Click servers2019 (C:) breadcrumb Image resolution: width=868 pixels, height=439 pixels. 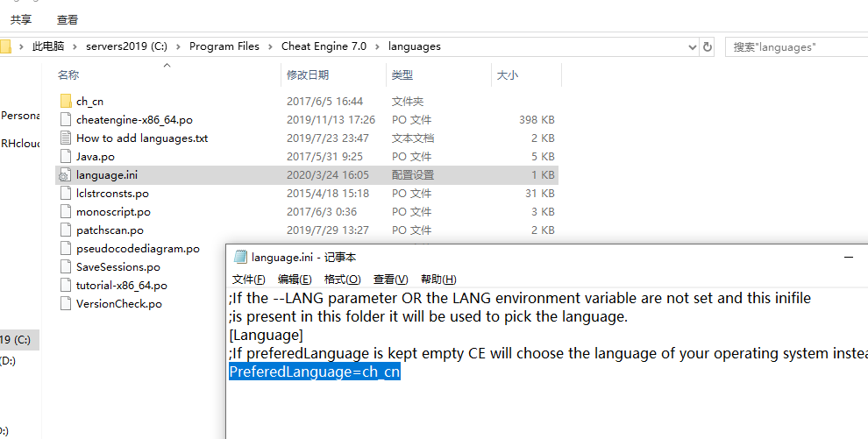pyautogui.click(x=126, y=46)
